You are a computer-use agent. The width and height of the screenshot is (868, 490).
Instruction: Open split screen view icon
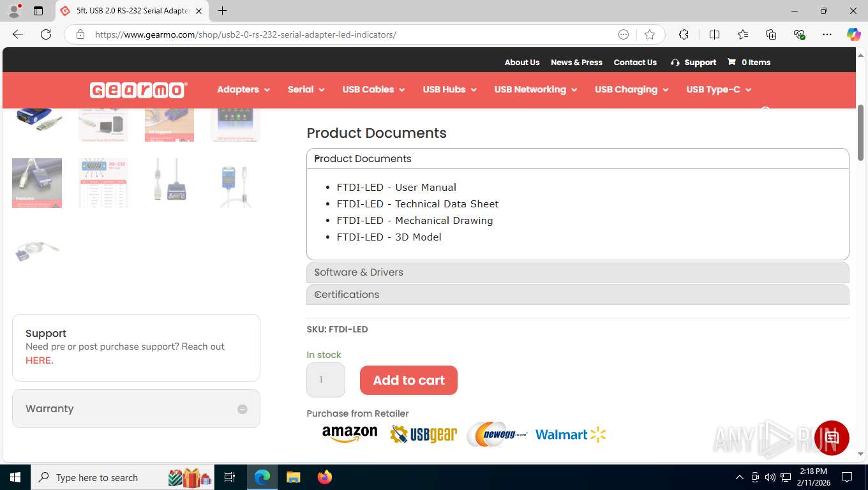714,34
